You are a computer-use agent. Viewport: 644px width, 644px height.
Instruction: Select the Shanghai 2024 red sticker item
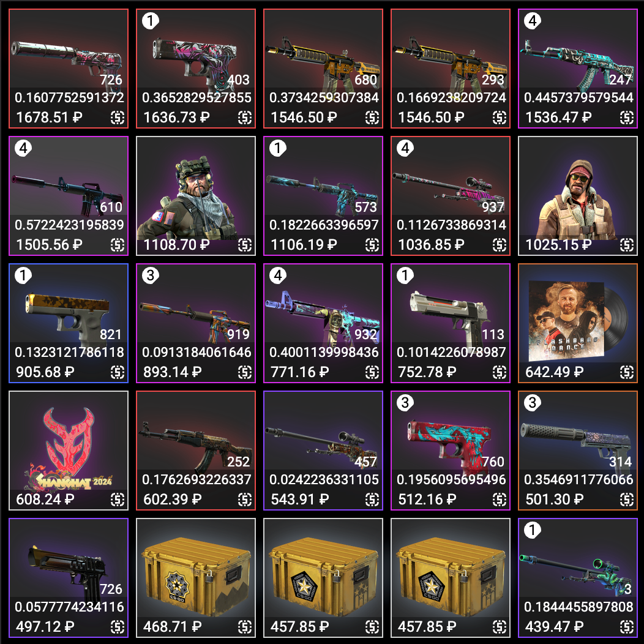coord(69,451)
